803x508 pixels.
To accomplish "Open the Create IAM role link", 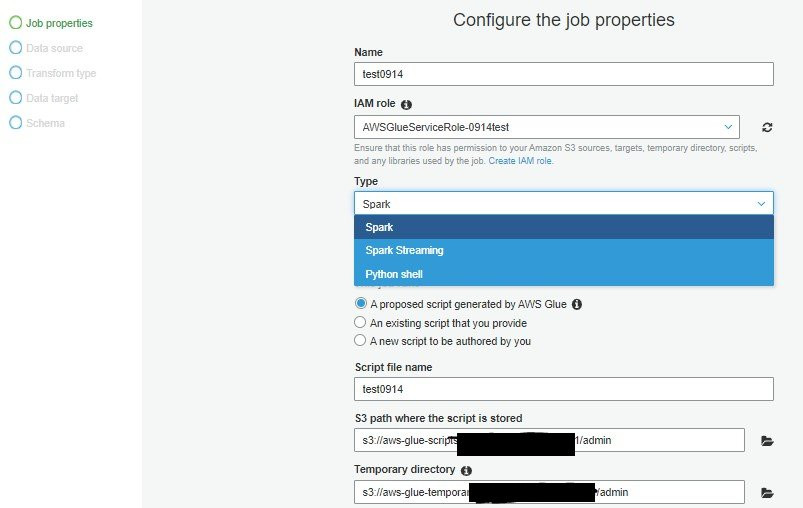I will tap(520, 161).
